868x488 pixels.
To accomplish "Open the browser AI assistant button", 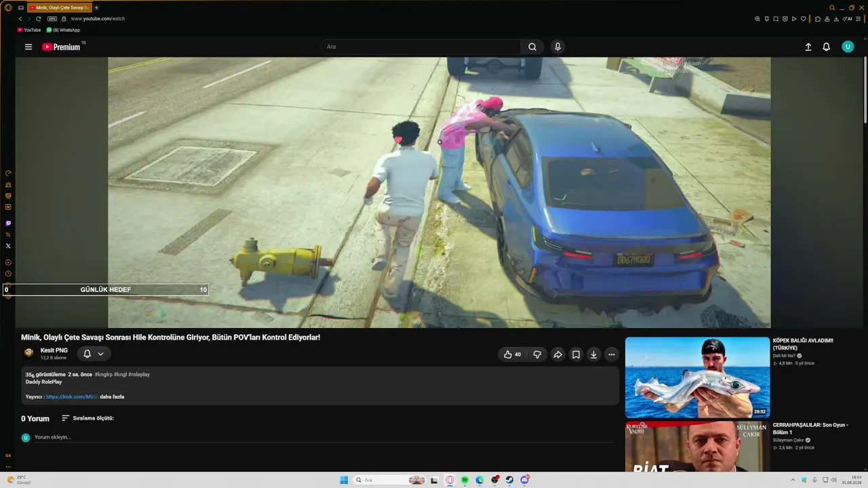I will pos(847,19).
